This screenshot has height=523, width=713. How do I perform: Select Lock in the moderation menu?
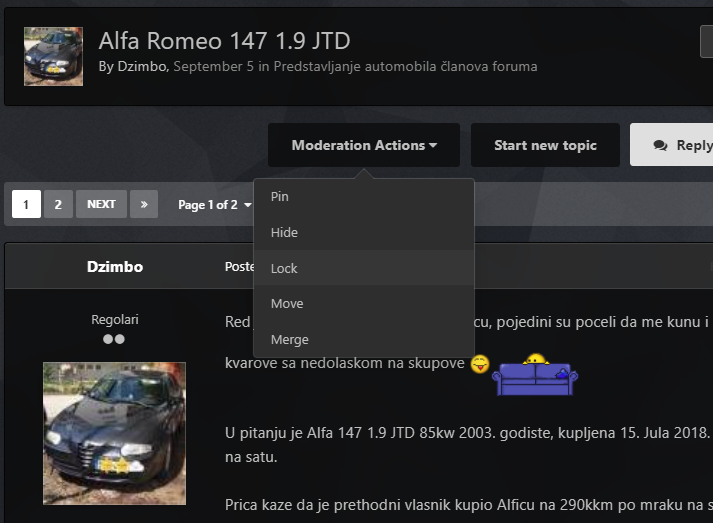(x=364, y=268)
